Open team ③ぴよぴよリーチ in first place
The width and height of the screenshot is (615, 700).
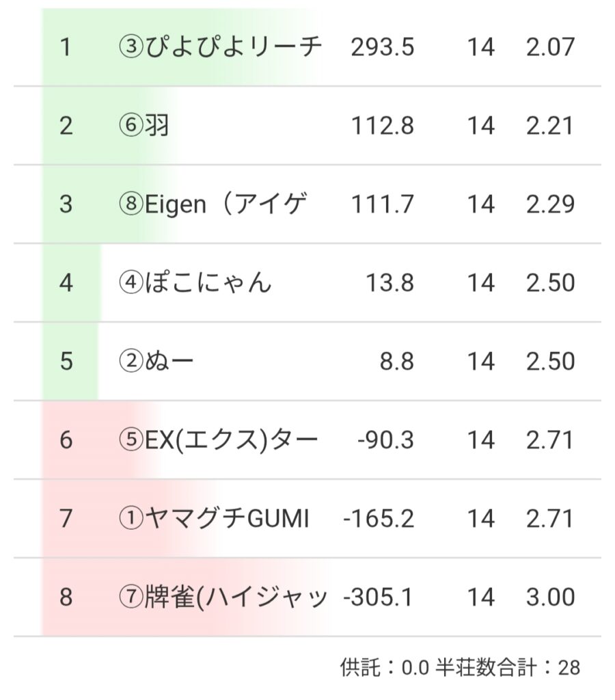[x=220, y=47]
